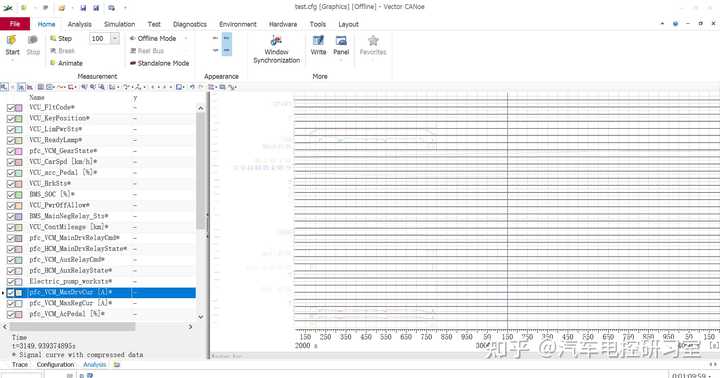
Task: Open the File menu
Action: point(15,24)
